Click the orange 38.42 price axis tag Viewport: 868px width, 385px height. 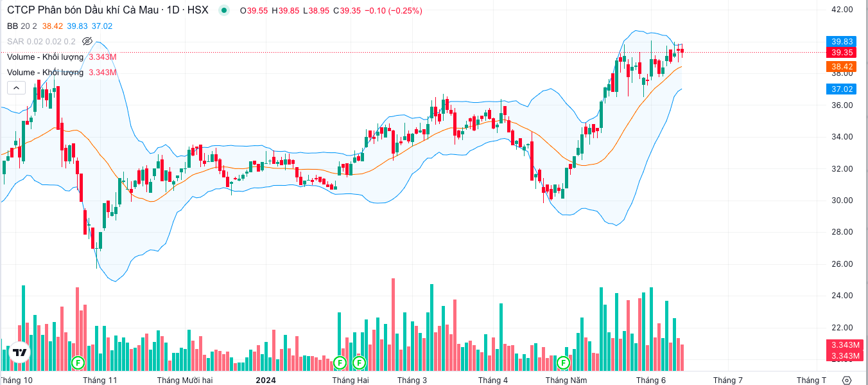click(842, 66)
